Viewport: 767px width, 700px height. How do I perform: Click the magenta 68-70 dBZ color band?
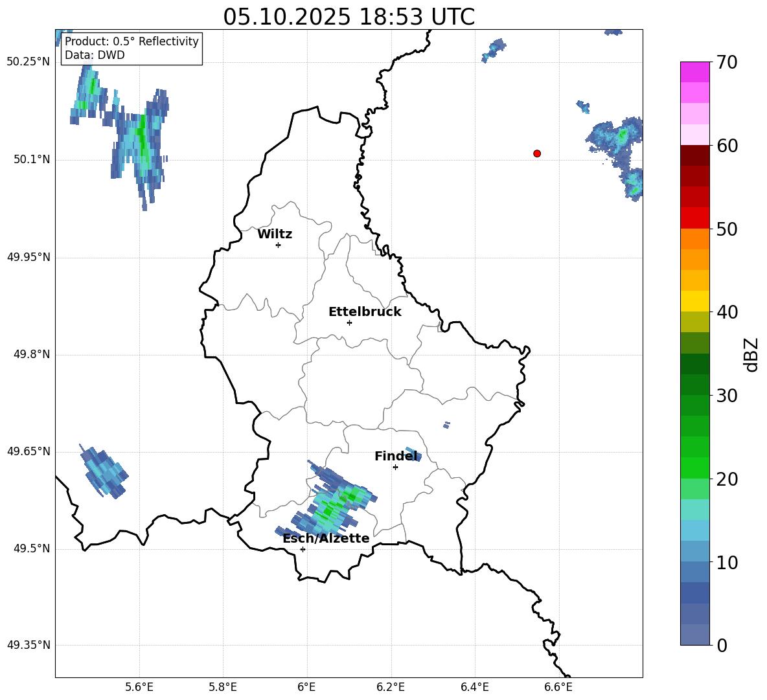coord(694,72)
